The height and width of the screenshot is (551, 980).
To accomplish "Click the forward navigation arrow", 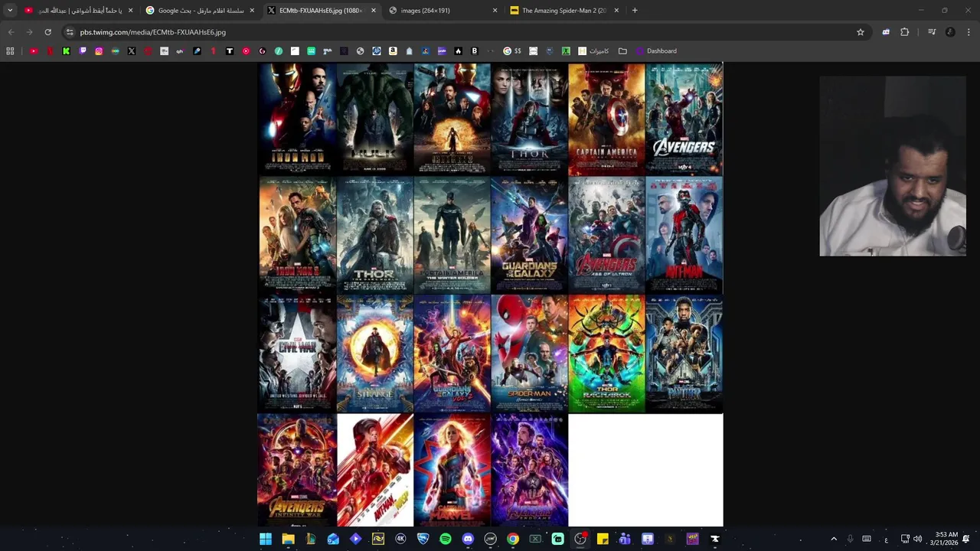I will [x=29, y=32].
